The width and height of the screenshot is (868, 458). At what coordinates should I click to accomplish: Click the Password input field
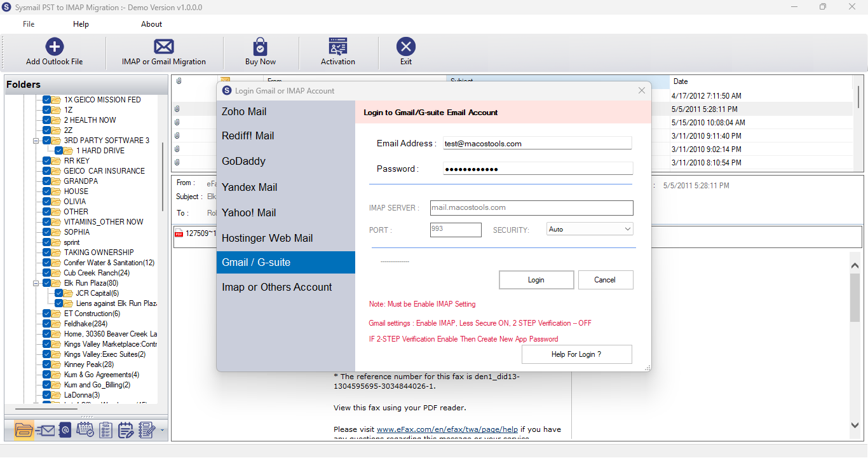coord(538,169)
